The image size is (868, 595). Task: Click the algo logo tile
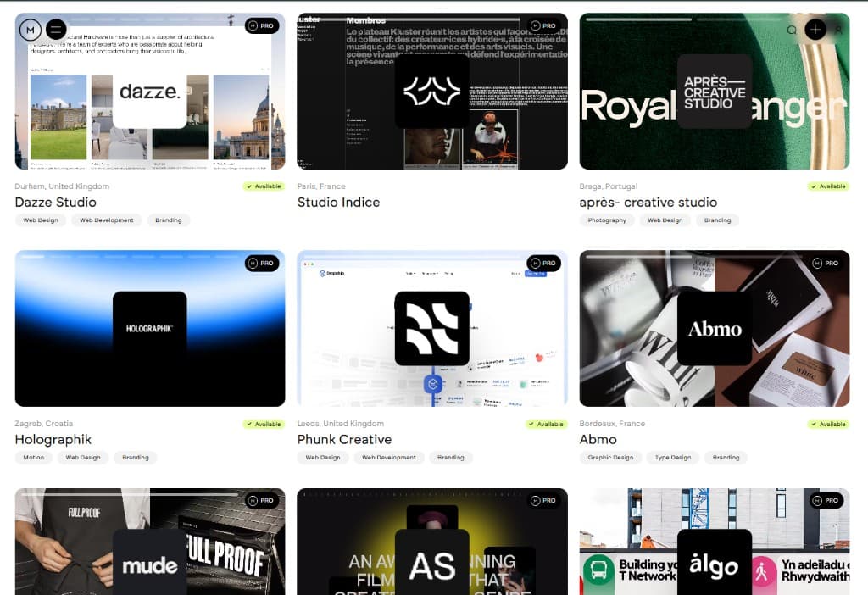714,562
